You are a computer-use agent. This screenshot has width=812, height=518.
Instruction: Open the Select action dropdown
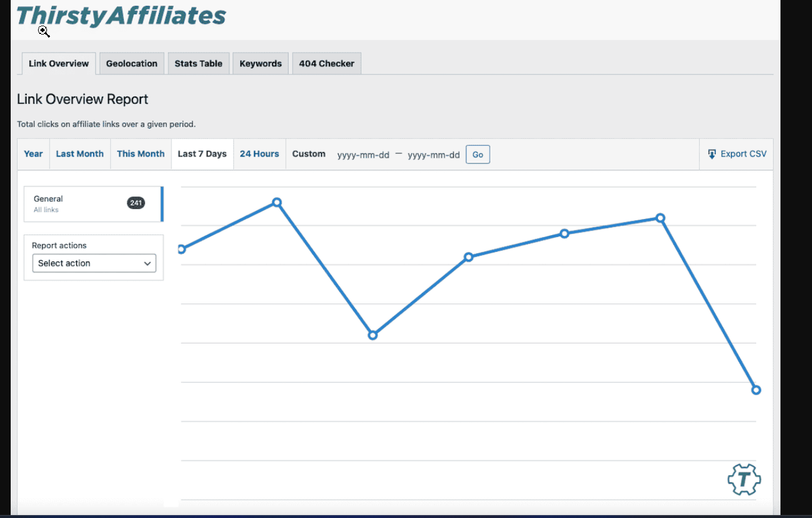[94, 263]
